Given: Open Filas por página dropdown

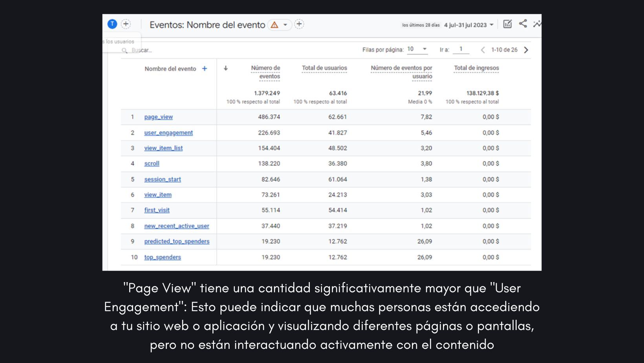Looking at the screenshot, I should (x=417, y=49).
